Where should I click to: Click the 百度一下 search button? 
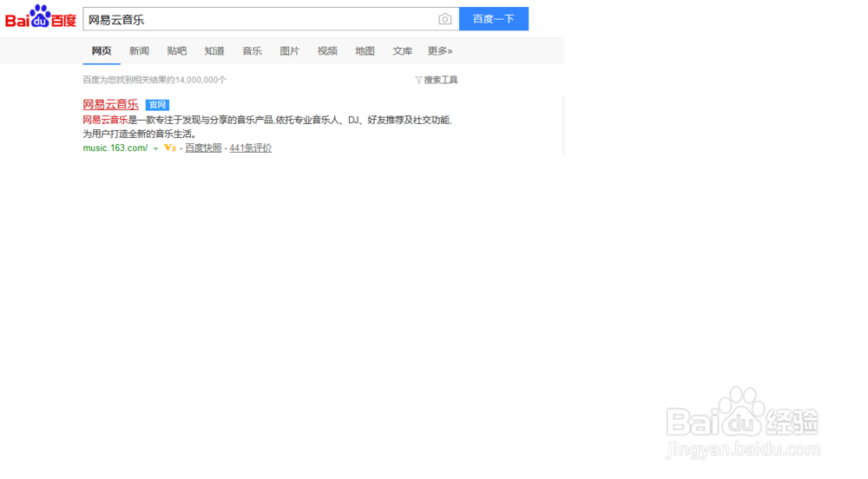(494, 19)
